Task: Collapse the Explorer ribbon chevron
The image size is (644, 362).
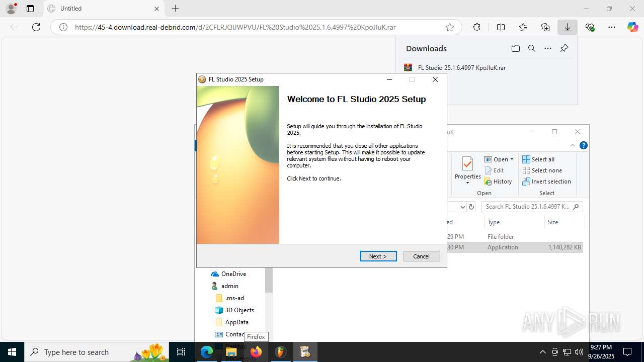Action: tap(573, 145)
